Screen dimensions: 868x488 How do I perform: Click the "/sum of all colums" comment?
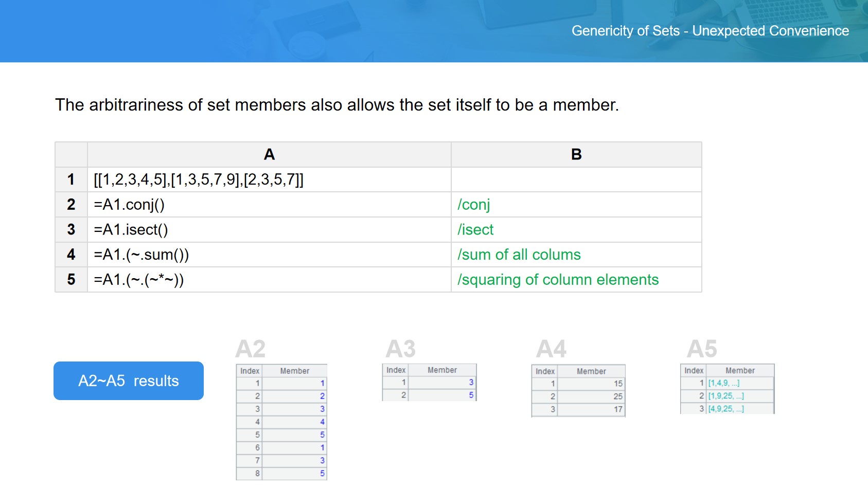click(519, 255)
